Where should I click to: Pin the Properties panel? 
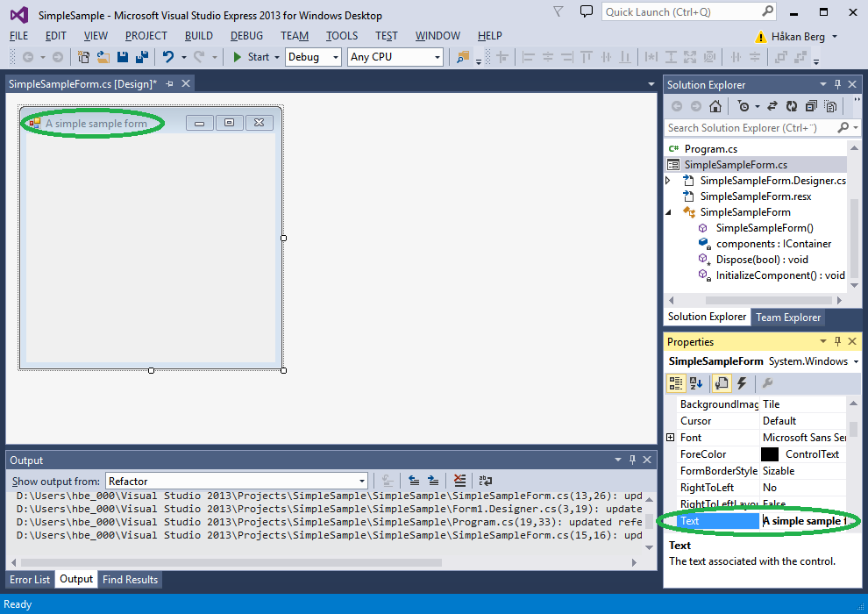coord(837,341)
